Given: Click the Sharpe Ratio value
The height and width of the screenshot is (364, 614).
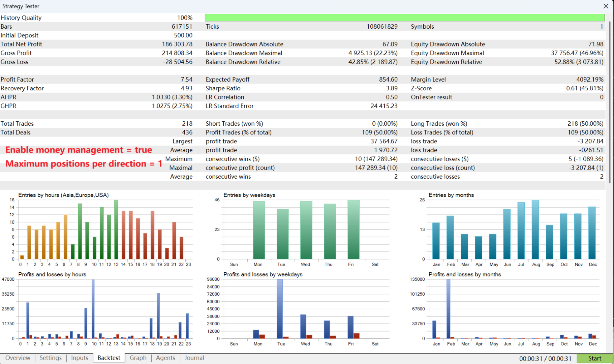Looking at the screenshot, I should pos(392,88).
